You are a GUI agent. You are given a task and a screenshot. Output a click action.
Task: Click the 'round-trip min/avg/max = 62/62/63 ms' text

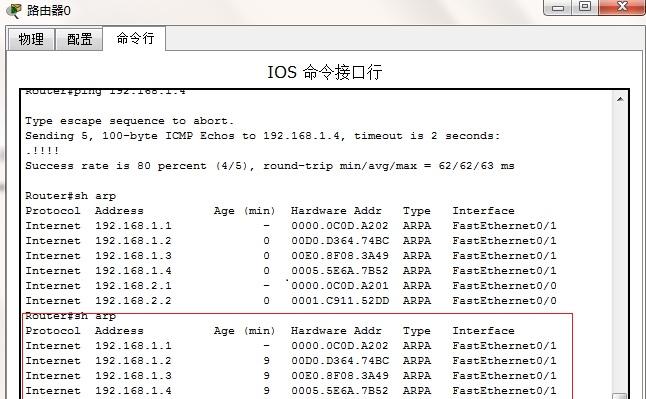click(389, 166)
